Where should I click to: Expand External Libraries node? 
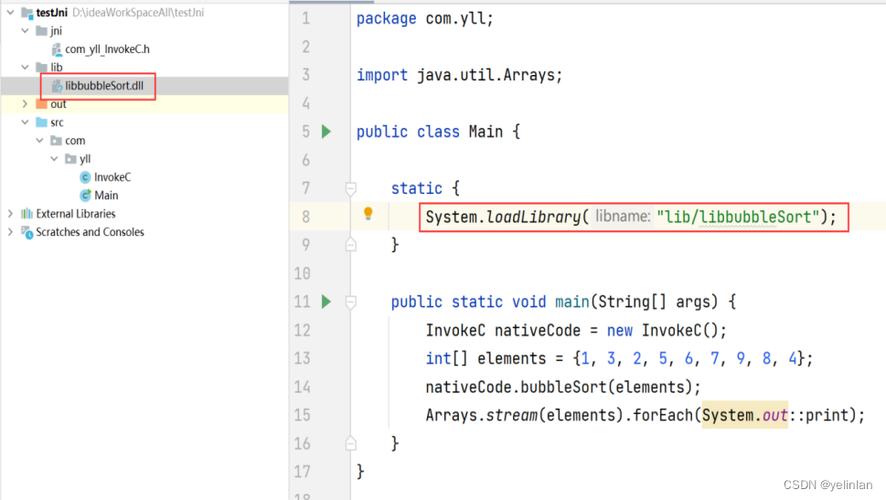[11, 214]
